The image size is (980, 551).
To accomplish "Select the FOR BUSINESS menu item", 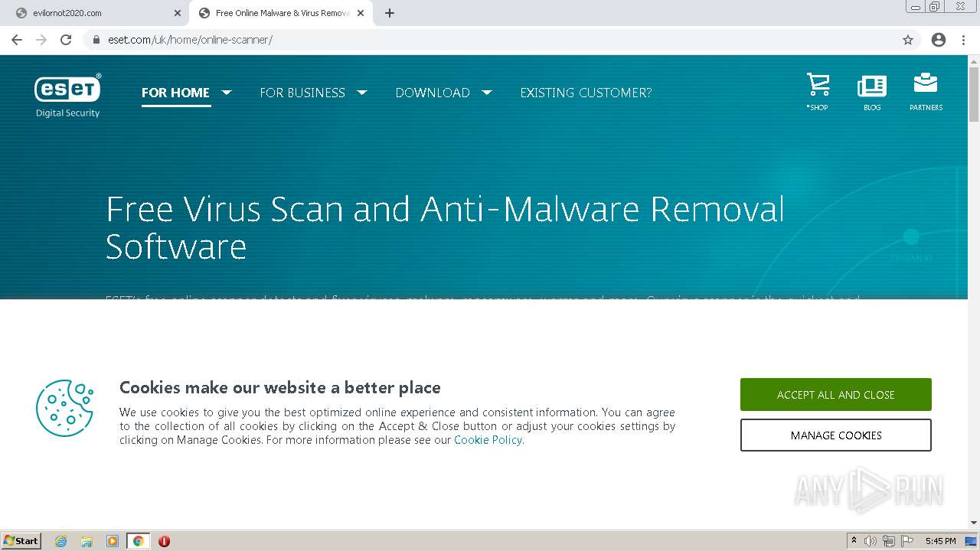I will coord(302,93).
